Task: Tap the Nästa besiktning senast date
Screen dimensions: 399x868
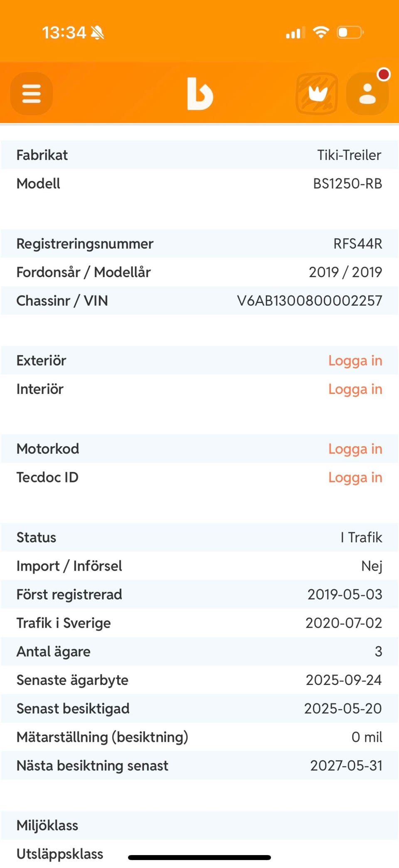Action: coord(346,765)
